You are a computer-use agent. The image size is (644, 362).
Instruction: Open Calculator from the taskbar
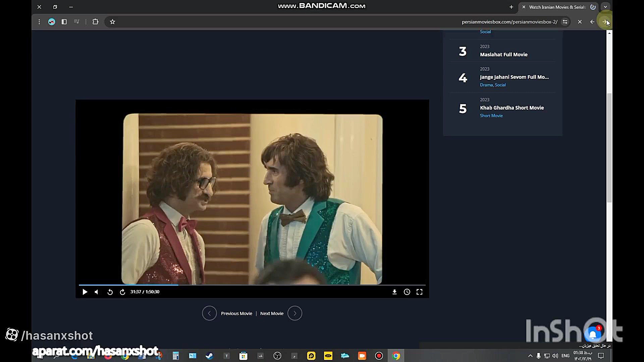coord(176,356)
